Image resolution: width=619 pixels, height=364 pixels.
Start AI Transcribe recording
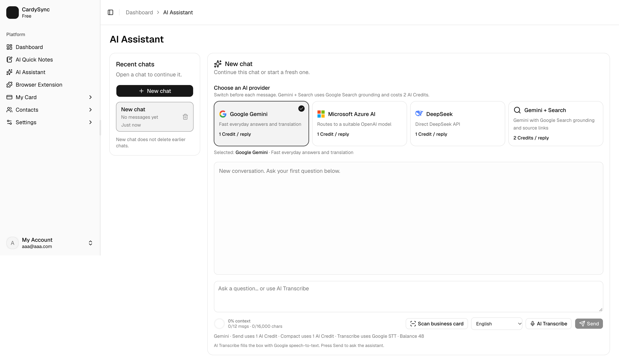pyautogui.click(x=548, y=323)
